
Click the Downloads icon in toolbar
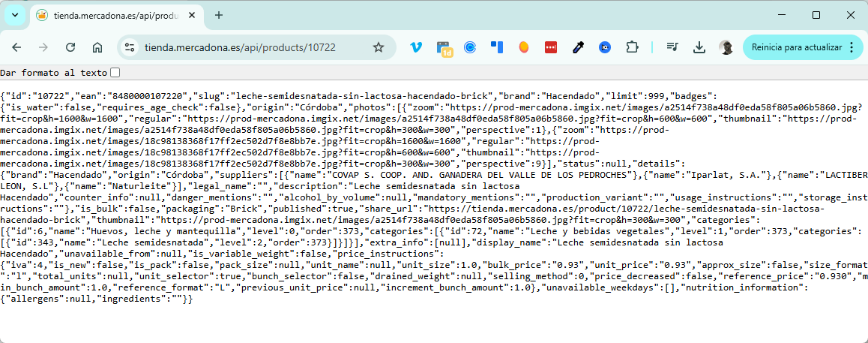(x=699, y=47)
